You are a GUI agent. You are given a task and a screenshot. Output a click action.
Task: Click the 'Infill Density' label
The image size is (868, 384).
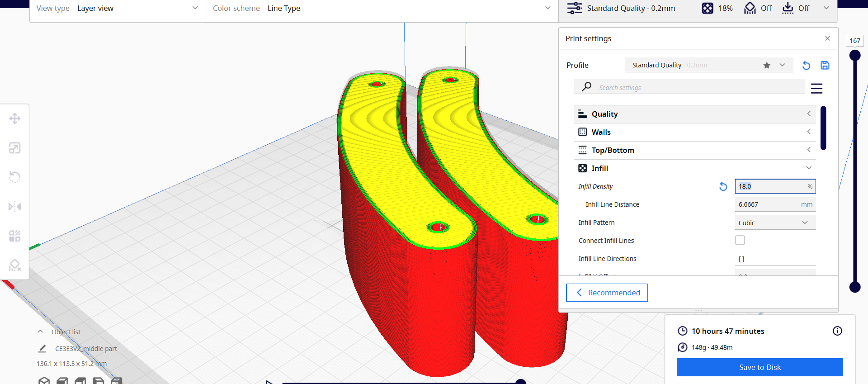pyautogui.click(x=595, y=186)
